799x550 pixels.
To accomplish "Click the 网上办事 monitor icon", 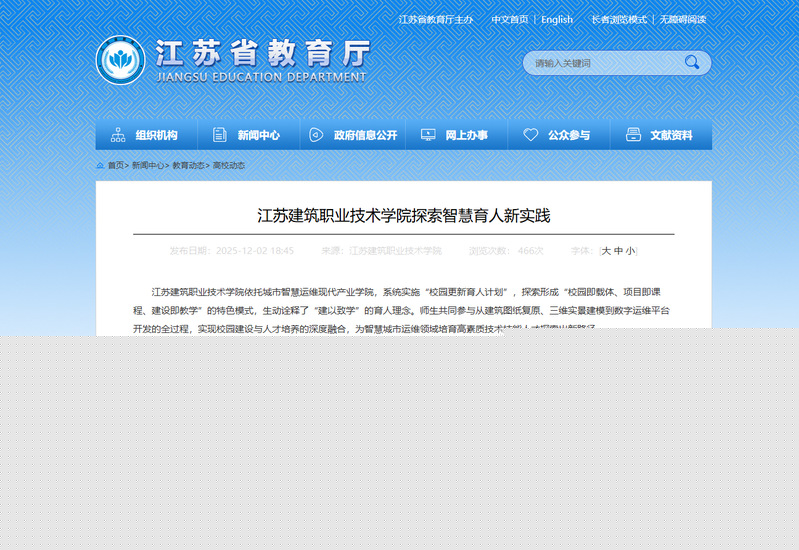I will coord(428,135).
